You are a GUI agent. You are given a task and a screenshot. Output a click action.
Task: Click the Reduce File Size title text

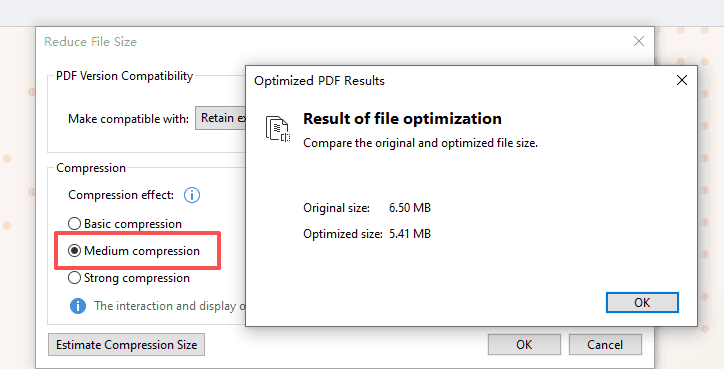click(x=90, y=42)
